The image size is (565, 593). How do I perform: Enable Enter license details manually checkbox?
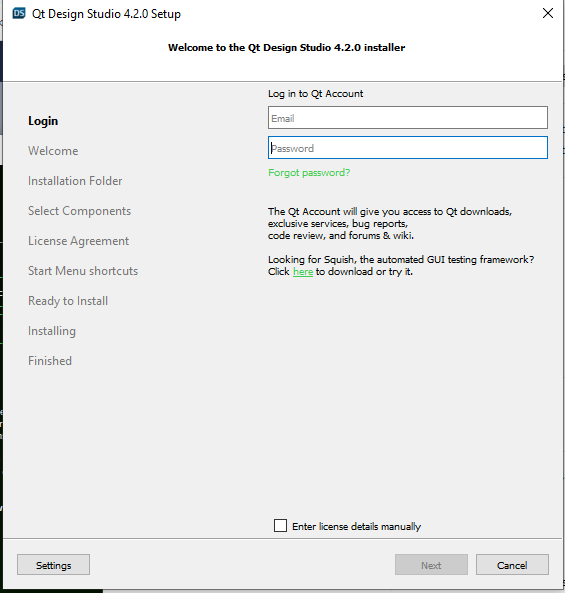(280, 526)
